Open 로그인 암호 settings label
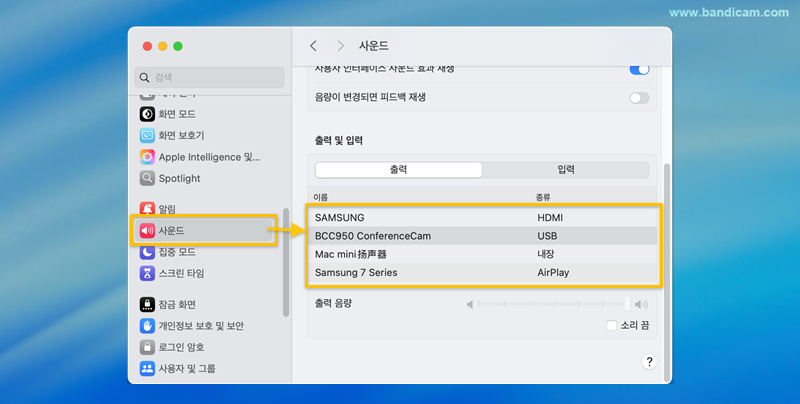 pyautogui.click(x=181, y=347)
